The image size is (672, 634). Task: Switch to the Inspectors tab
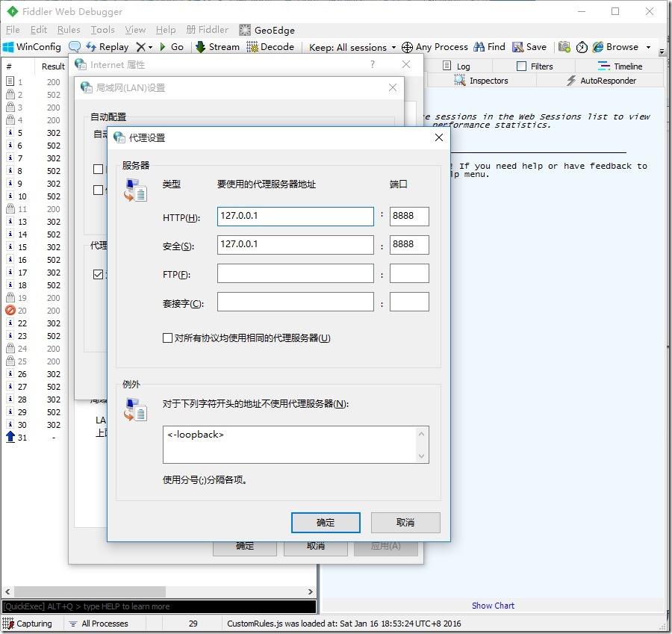[481, 80]
